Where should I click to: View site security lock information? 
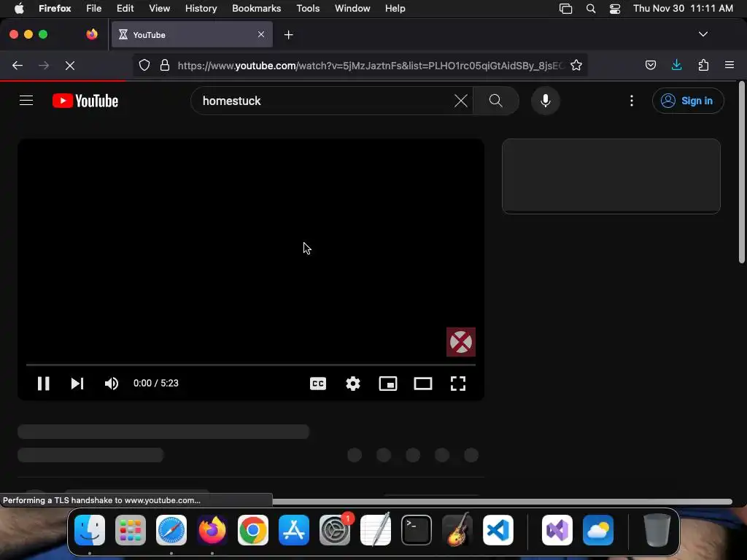(x=165, y=65)
